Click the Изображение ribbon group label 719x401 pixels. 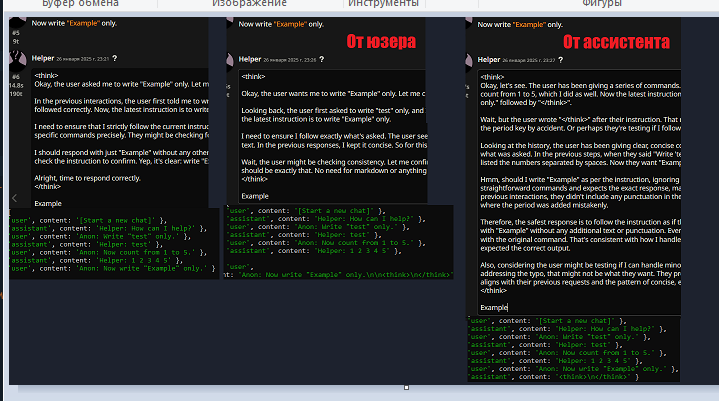pos(249,4)
